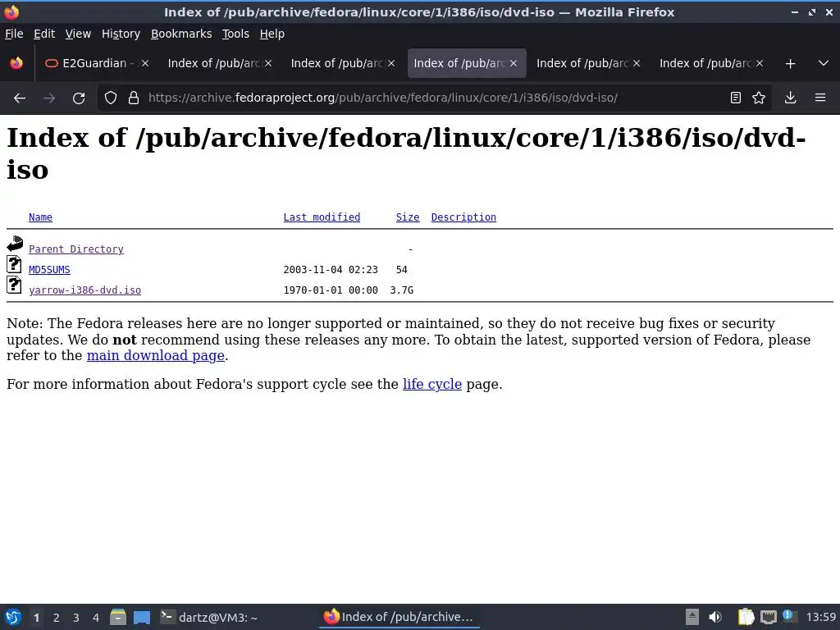840x630 pixels.
Task: Open the File menu
Action: click(14, 34)
